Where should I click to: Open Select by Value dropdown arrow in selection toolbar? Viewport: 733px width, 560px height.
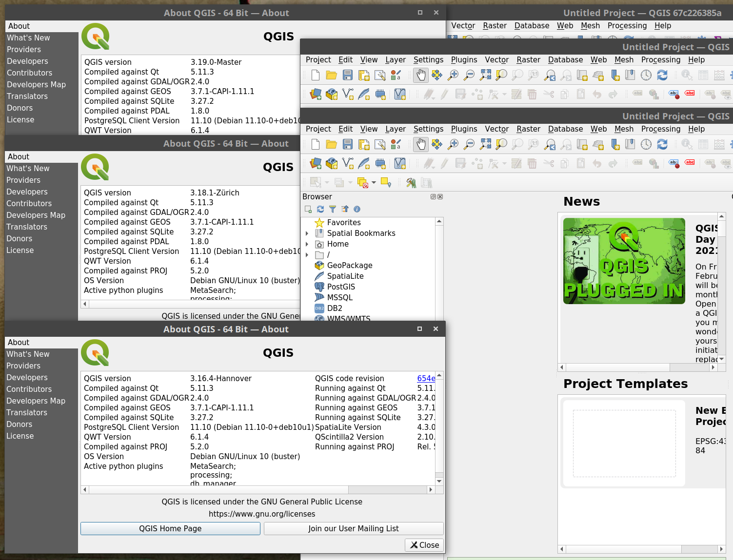[x=350, y=183]
